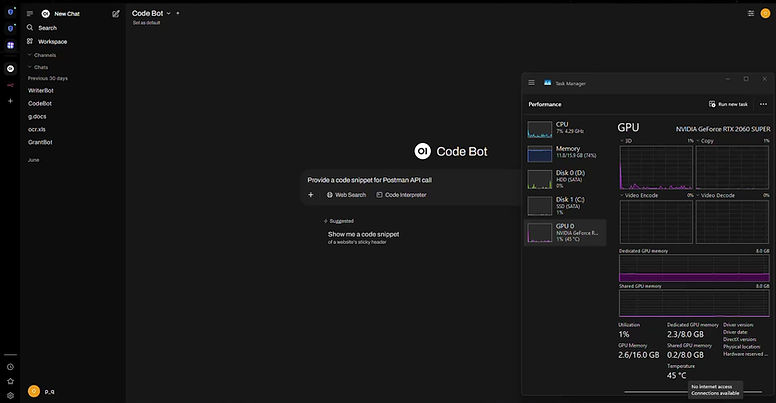Select GPU 0 in performance list
Viewport: 776px width, 403px height.
click(x=565, y=232)
